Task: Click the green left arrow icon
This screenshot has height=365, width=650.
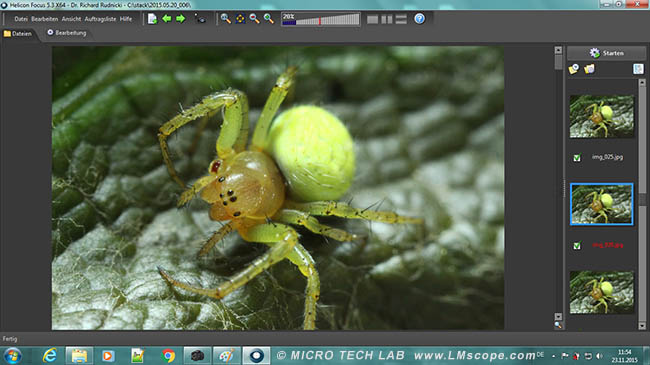Action: (x=167, y=19)
